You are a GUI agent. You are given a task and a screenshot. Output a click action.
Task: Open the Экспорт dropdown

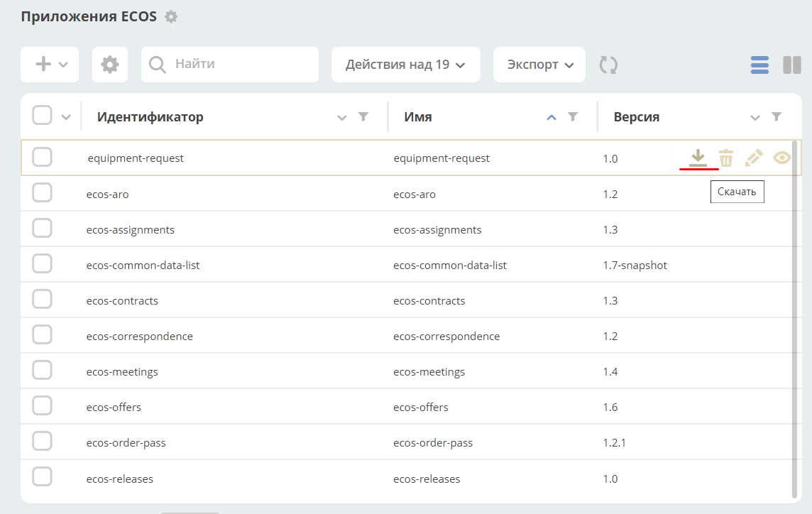[x=539, y=65]
